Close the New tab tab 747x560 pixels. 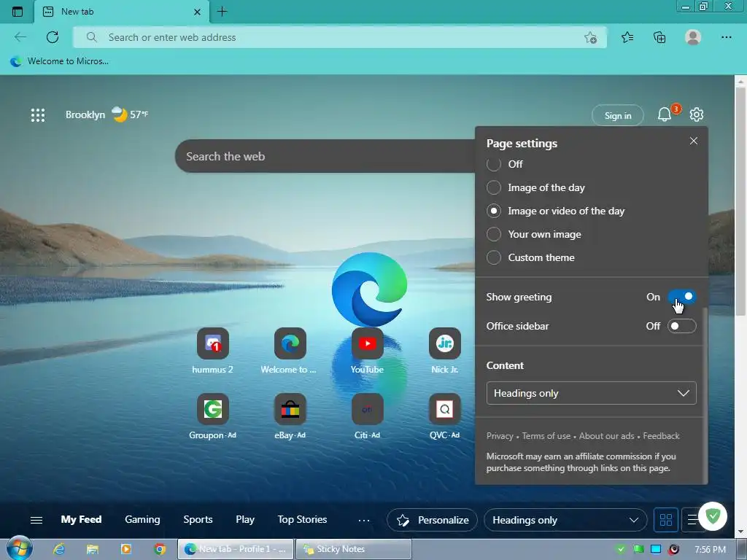click(x=197, y=12)
